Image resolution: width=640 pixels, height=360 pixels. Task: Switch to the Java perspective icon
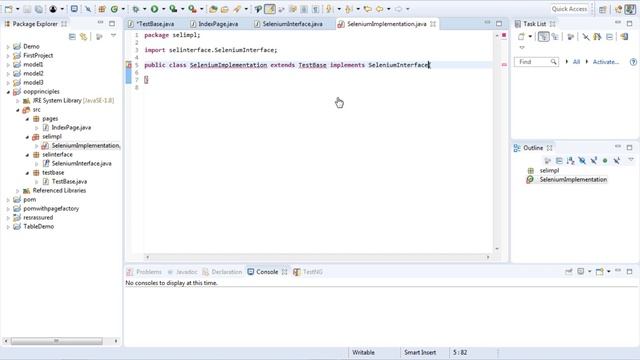(630, 9)
